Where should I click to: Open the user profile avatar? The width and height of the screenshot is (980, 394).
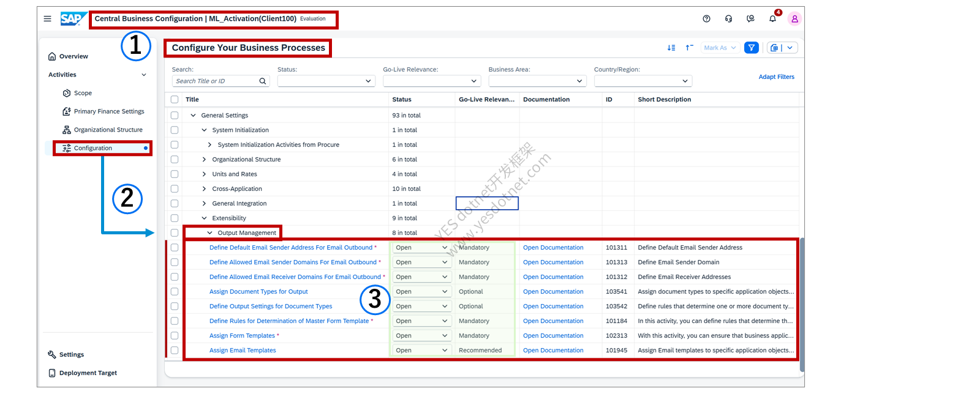click(794, 19)
